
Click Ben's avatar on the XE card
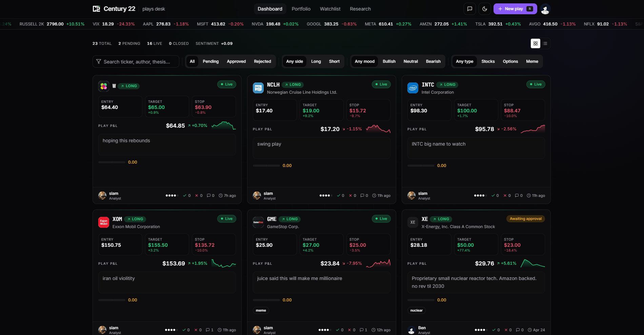pyautogui.click(x=411, y=330)
